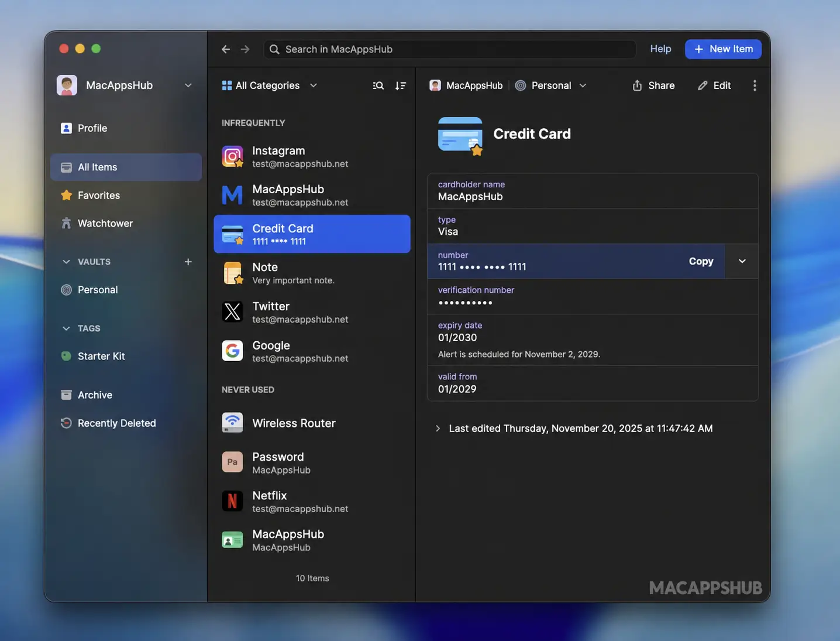
Task: Select the Starter Kit tag
Action: 126,356
